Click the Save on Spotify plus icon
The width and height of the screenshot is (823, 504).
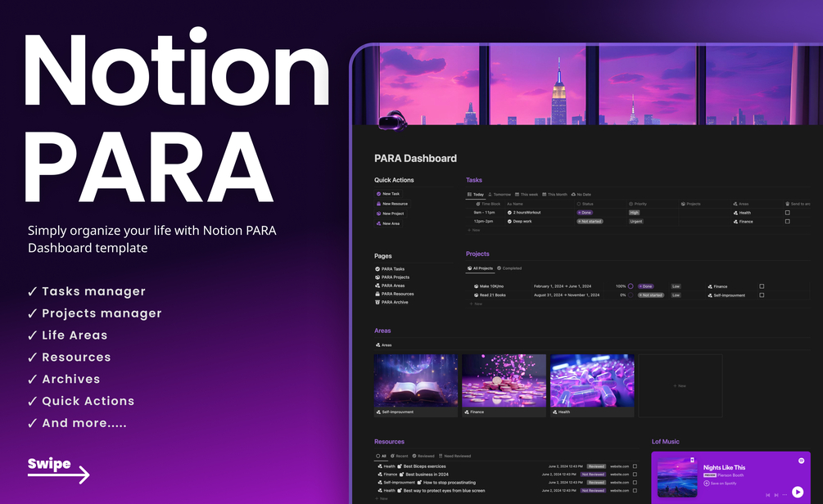pos(707,483)
